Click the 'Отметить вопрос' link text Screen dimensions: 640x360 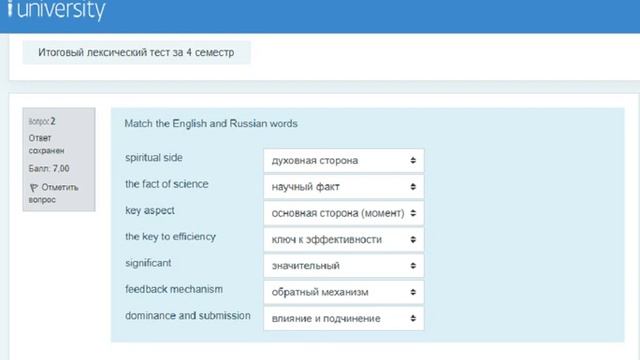coord(53,193)
